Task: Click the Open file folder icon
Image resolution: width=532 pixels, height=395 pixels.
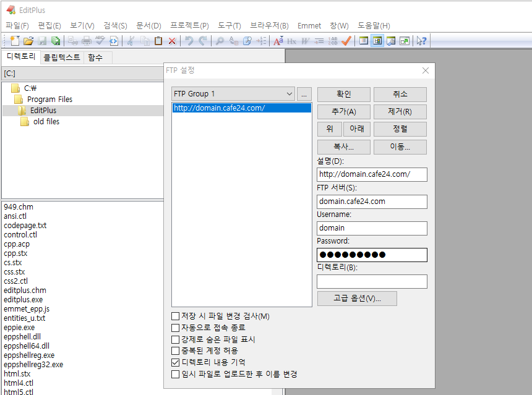Action: point(28,41)
